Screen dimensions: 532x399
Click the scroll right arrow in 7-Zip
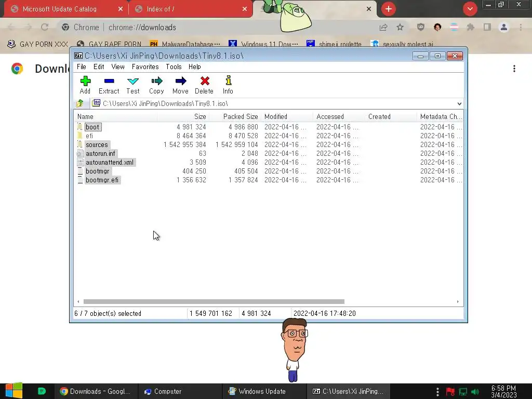458,302
